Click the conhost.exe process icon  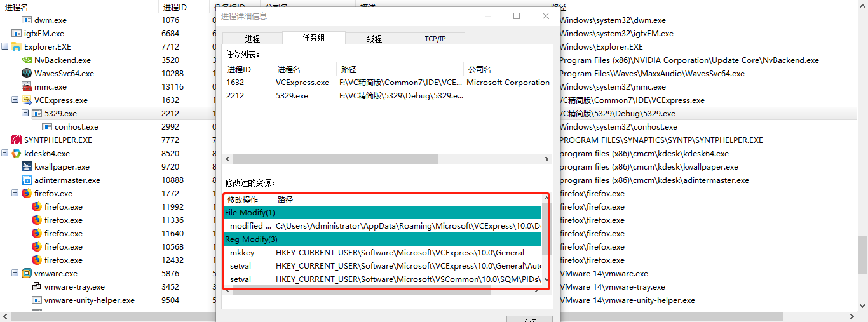[46, 127]
